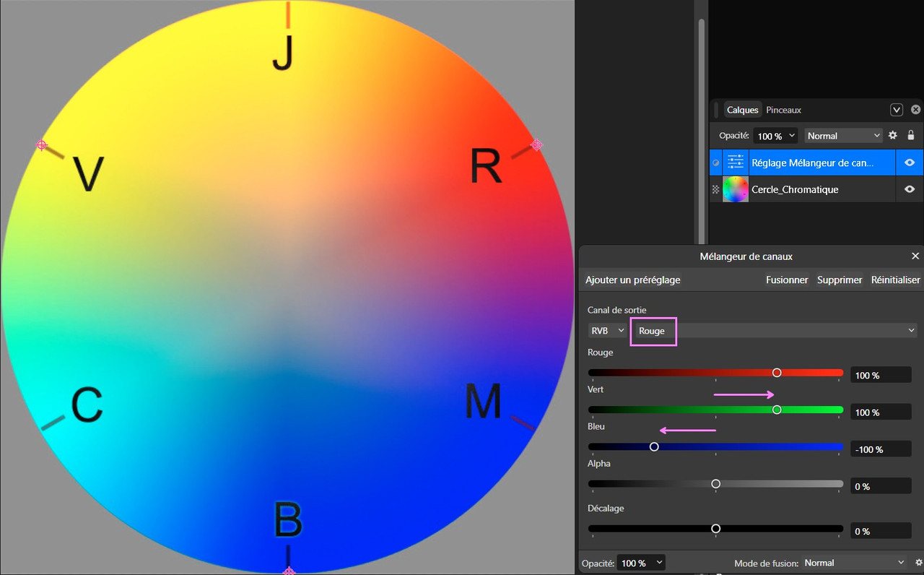Click the Bleu slider handle
The height and width of the screenshot is (575, 924).
click(x=654, y=446)
